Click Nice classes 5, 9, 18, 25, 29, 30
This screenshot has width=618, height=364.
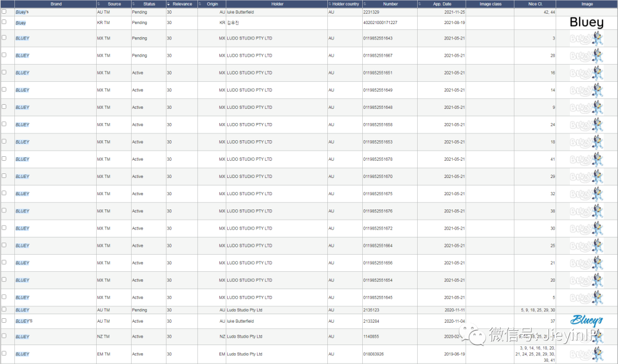[537, 310]
